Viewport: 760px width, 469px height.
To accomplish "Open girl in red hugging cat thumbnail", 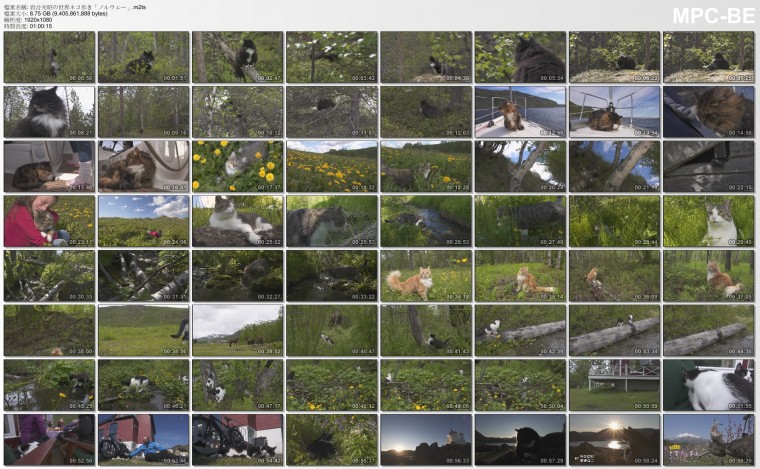I will click(49, 221).
